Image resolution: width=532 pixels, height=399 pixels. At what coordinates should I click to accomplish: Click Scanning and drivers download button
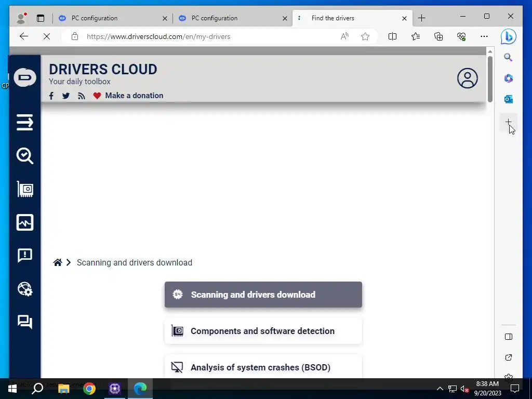coord(263,295)
